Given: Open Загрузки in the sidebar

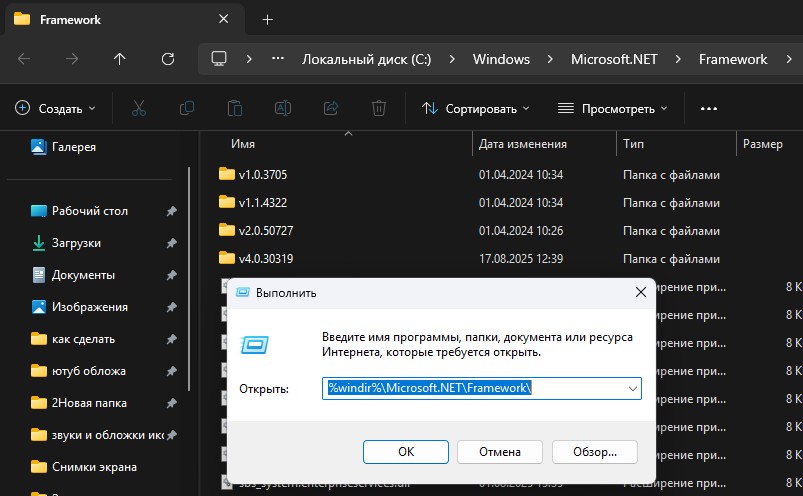Looking at the screenshot, I should (x=76, y=243).
